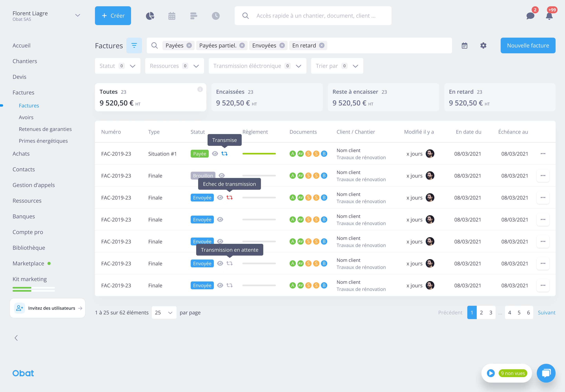Click the red failed transmission icon
Image resolution: width=565 pixels, height=392 pixels.
coord(229,198)
